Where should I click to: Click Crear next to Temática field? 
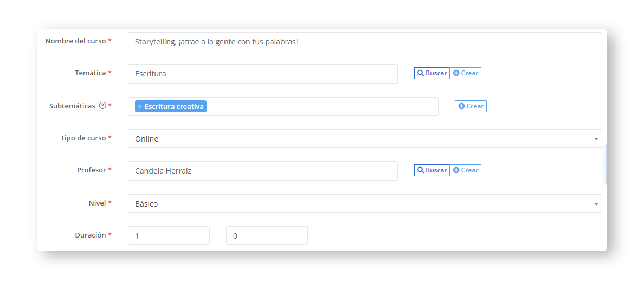coord(466,73)
